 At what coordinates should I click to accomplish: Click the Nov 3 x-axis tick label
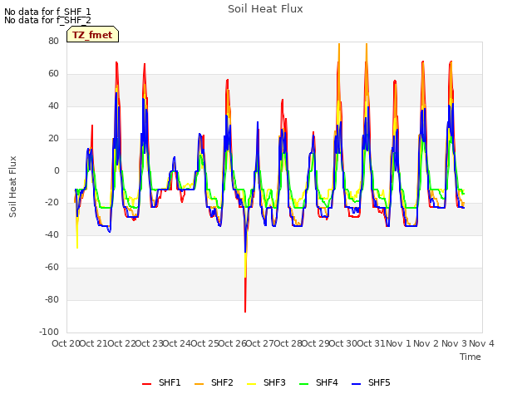(x=454, y=343)
